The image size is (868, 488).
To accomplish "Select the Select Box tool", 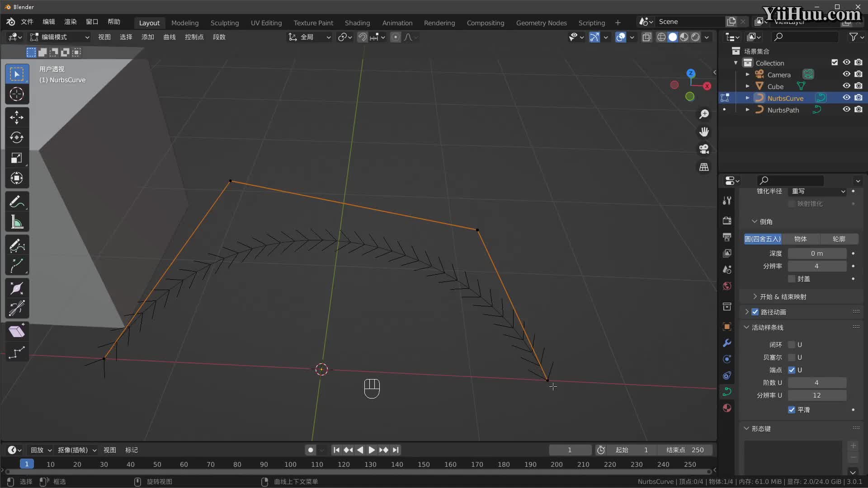I will (17, 74).
